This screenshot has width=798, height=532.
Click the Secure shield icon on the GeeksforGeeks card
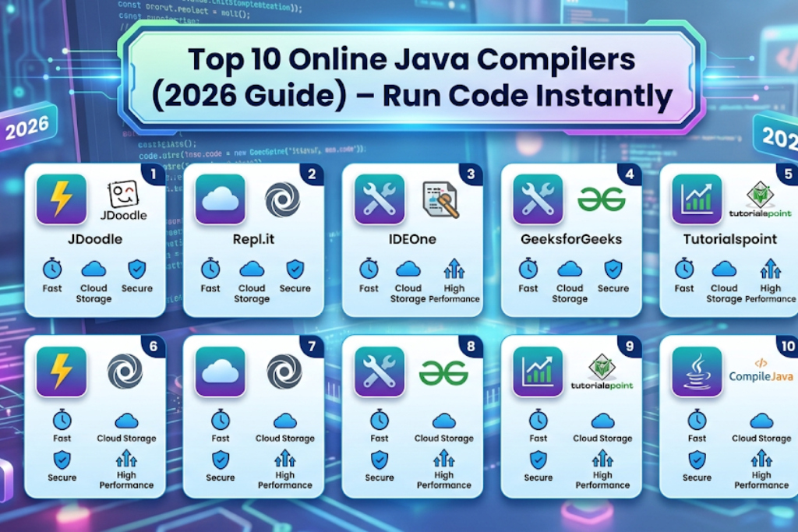[x=613, y=269]
